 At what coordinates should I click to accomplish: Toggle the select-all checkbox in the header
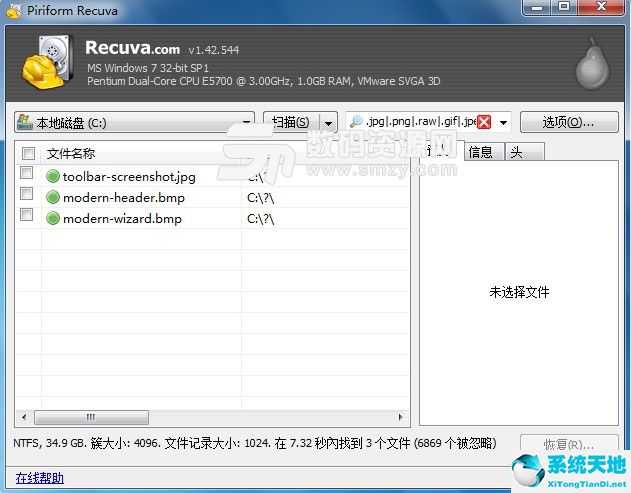(28, 153)
